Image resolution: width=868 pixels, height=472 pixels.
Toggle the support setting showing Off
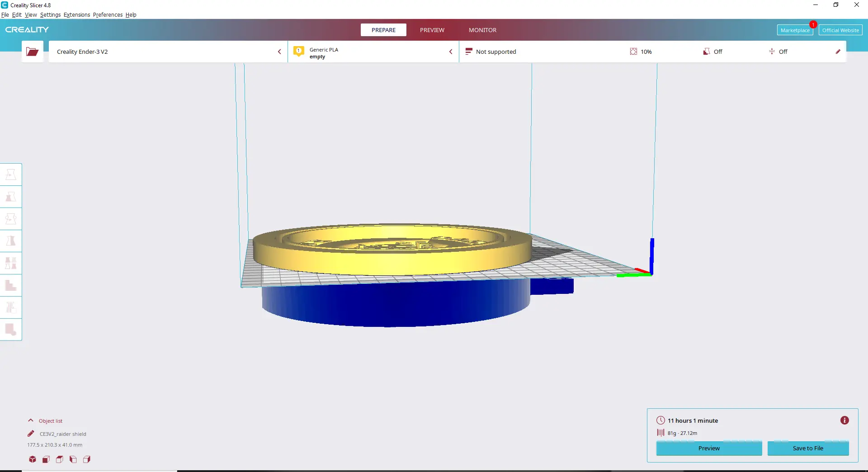[x=712, y=52]
